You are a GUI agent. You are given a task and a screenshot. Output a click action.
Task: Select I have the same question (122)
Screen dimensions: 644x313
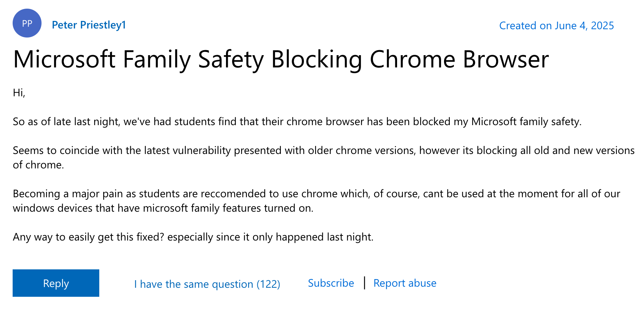[207, 284]
